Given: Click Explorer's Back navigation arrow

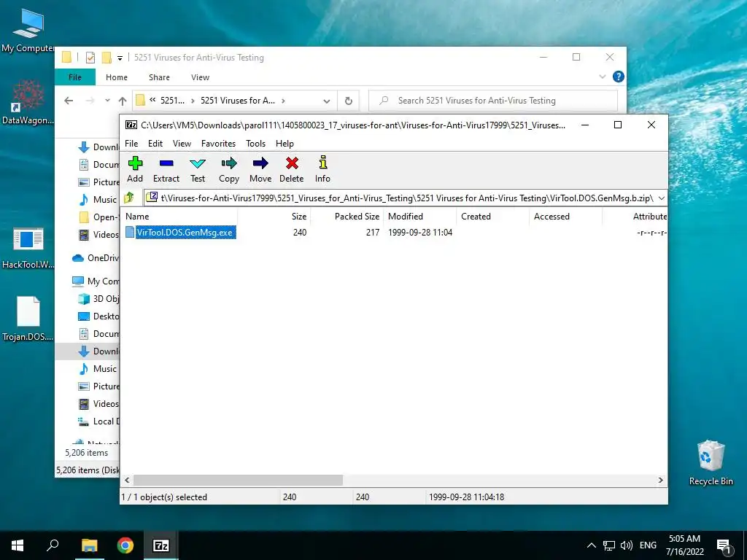Looking at the screenshot, I should pos(69,101).
